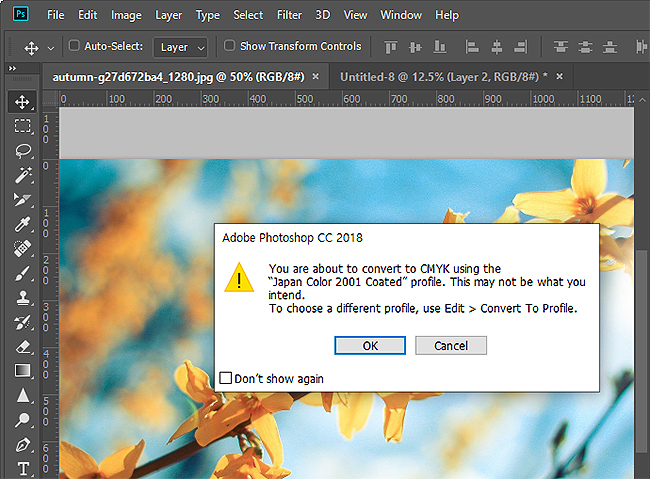The image size is (650, 479).
Task: Align bottom edges icon
Action: pyautogui.click(x=439, y=47)
